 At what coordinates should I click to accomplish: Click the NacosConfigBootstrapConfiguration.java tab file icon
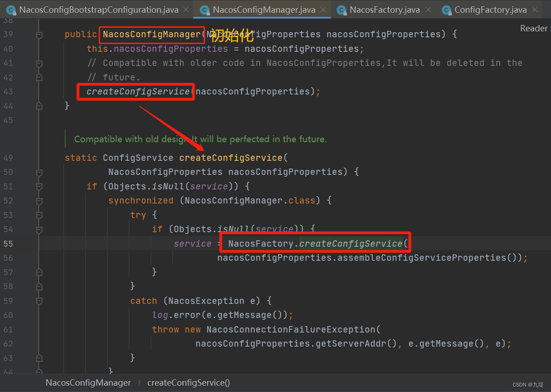pyautogui.click(x=11, y=10)
